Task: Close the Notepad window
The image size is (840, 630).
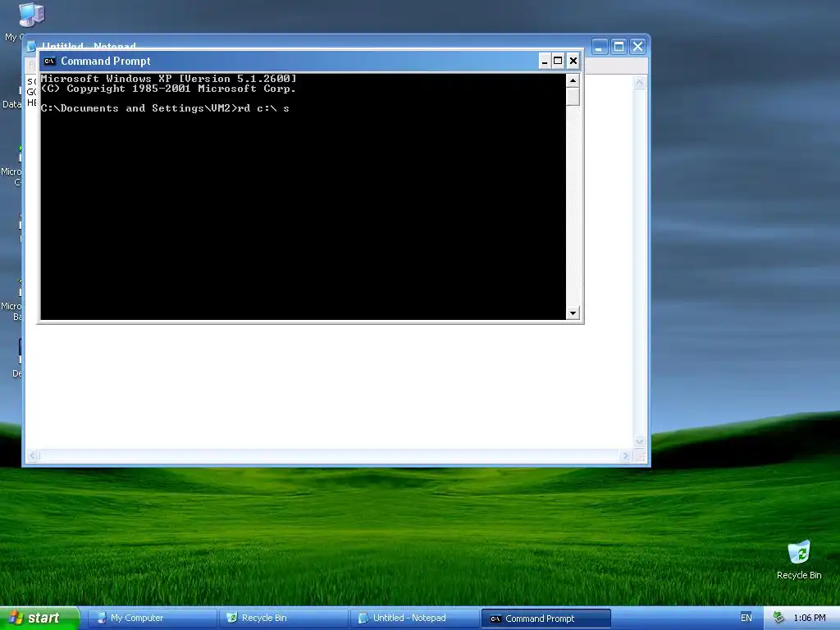Action: tap(637, 47)
